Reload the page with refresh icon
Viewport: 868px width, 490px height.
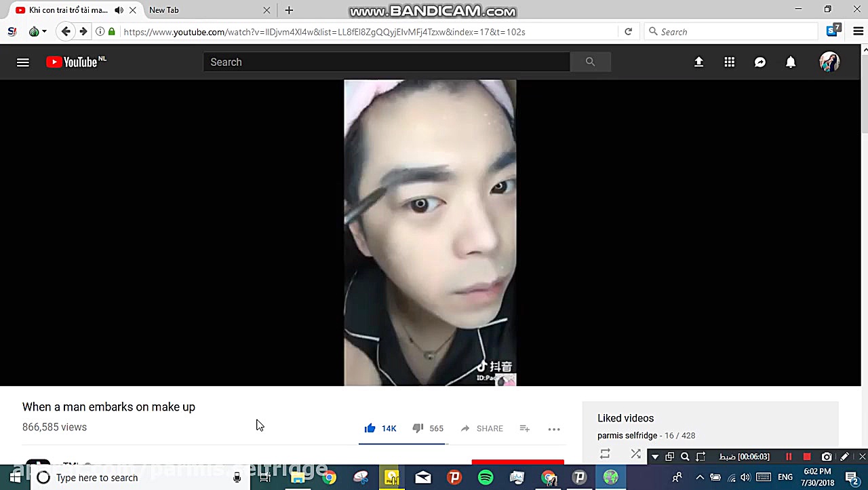[628, 31]
